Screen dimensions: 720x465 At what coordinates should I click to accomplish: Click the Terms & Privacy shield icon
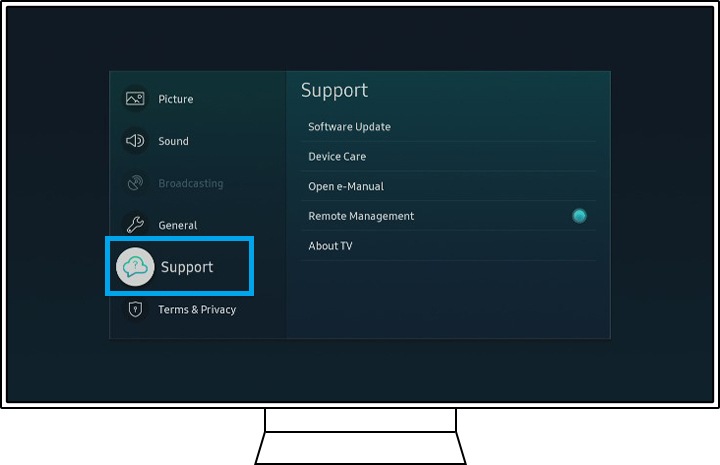[135, 309]
